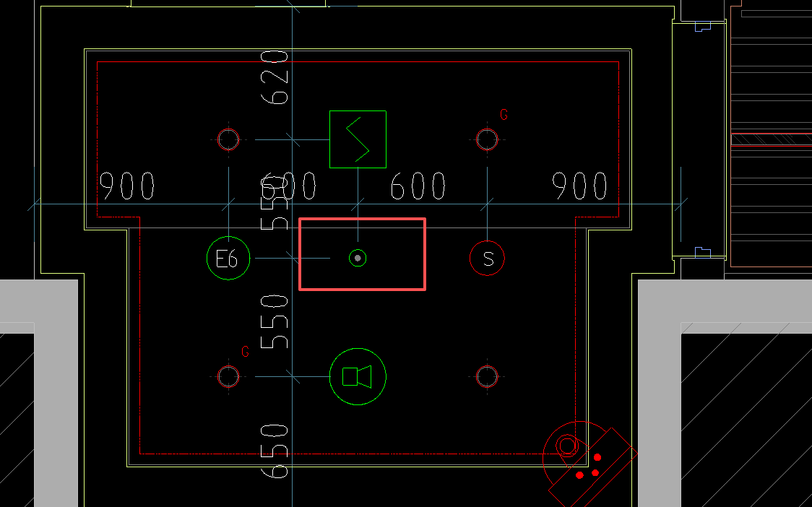Click the 900 dimension above the S symbol's right
Viewport: 812px width, 507px height.
[579, 186]
